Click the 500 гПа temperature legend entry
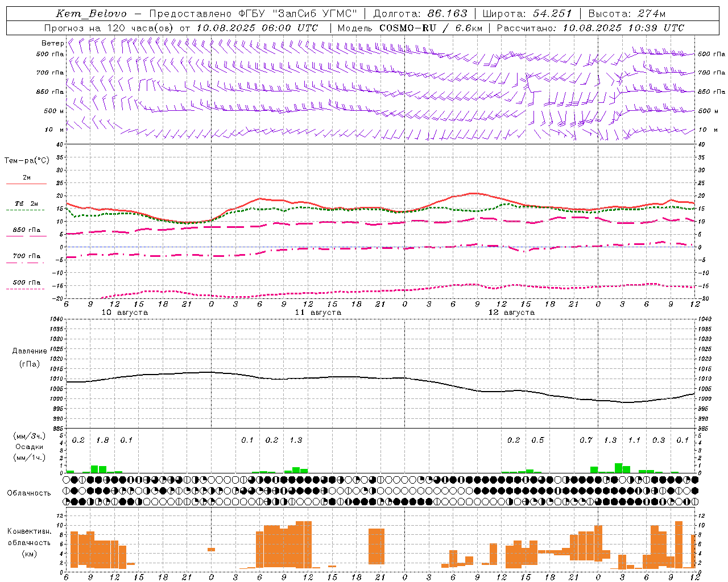This screenshot has width=728, height=582. pos(27,282)
